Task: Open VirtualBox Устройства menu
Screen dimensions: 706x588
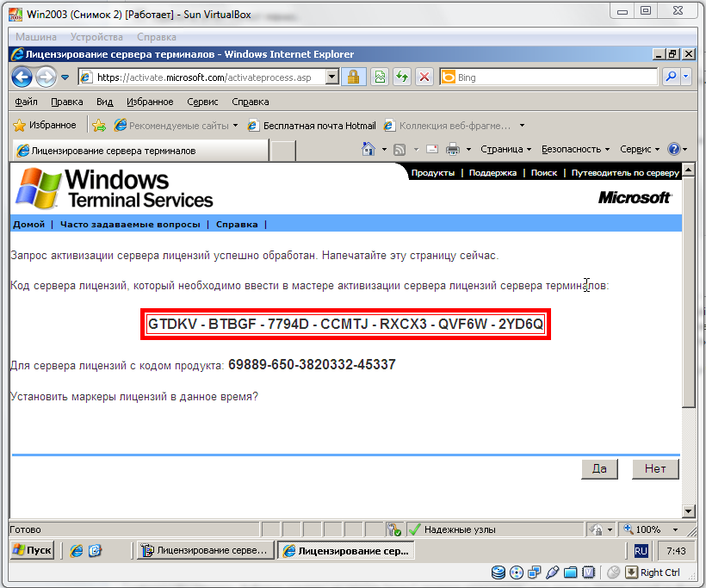Action: coord(96,37)
